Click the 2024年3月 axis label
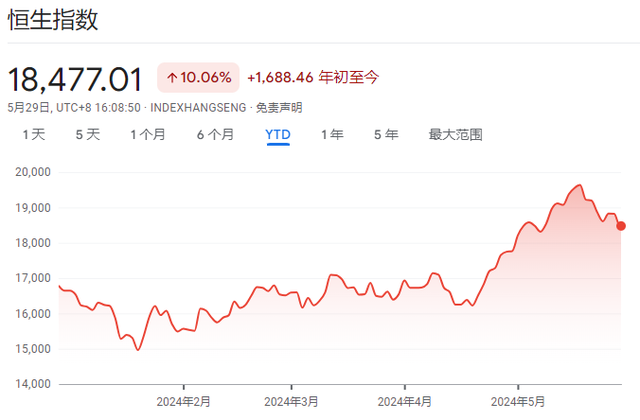The width and height of the screenshot is (640, 420). pos(291,402)
